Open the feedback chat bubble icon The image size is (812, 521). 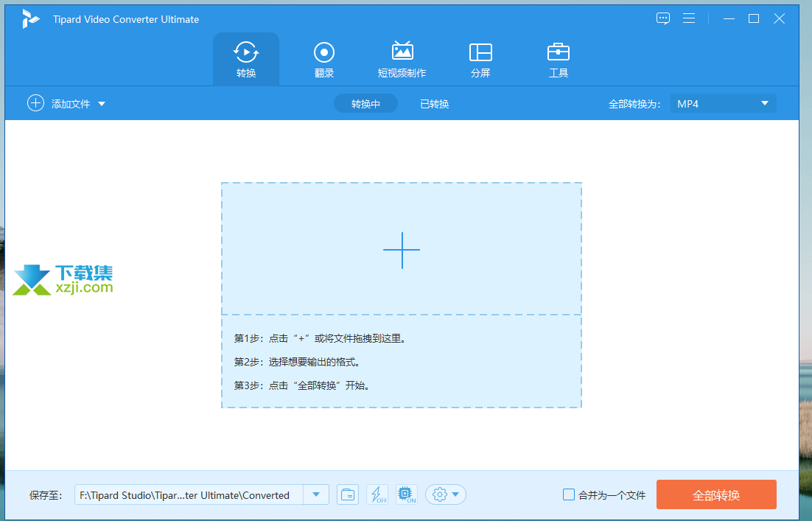663,18
